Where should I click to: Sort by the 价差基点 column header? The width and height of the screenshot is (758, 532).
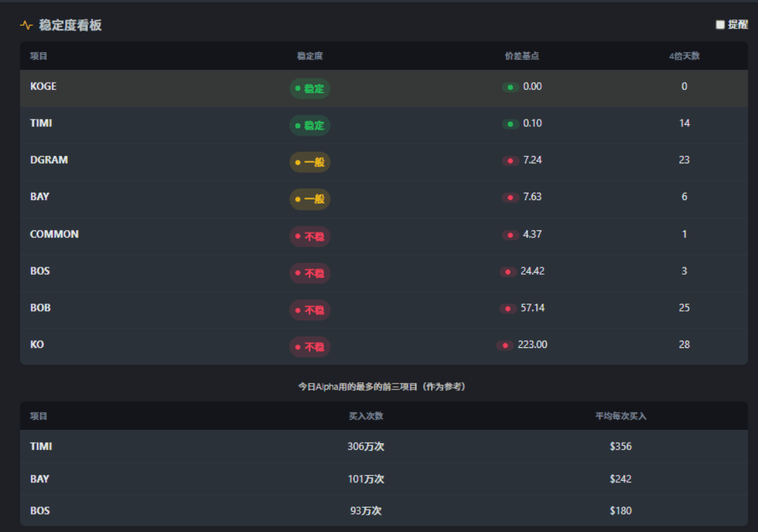[x=521, y=56]
